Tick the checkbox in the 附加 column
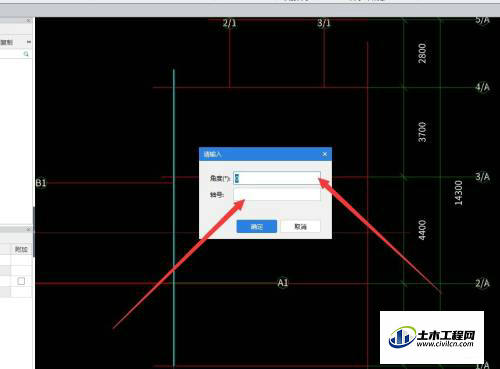 (21, 281)
